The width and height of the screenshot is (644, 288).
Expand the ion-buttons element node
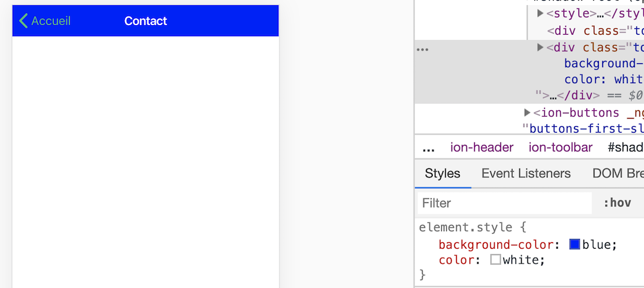click(x=527, y=113)
